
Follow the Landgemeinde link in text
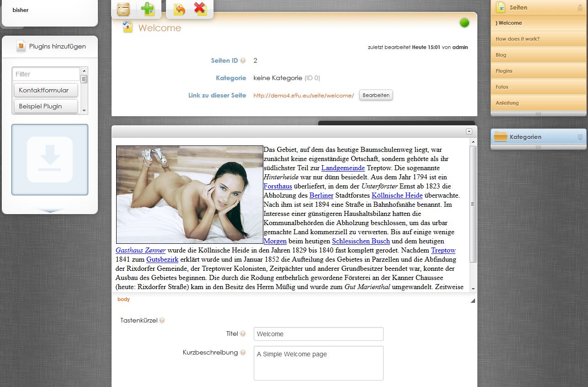click(343, 168)
